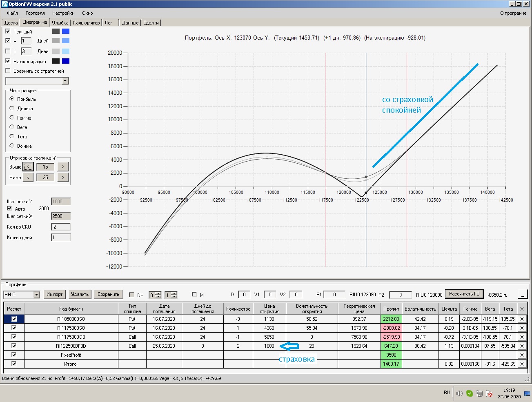Image resolution: width=532 pixels, height=402 pixels.
Task: Open the Калькулятор tab
Action: click(87, 23)
